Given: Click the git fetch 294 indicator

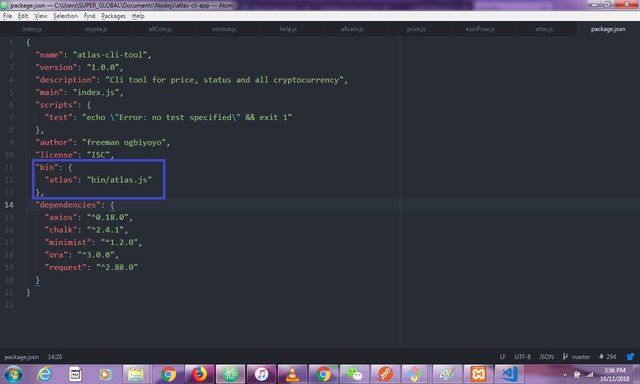Looking at the screenshot, I should 607,357.
